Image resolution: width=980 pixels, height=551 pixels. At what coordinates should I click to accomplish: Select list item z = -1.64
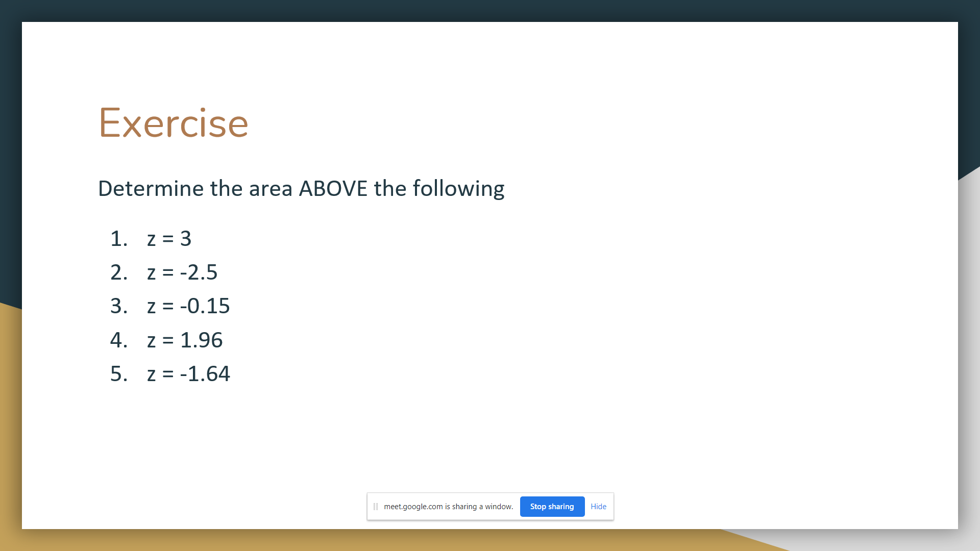tap(188, 374)
